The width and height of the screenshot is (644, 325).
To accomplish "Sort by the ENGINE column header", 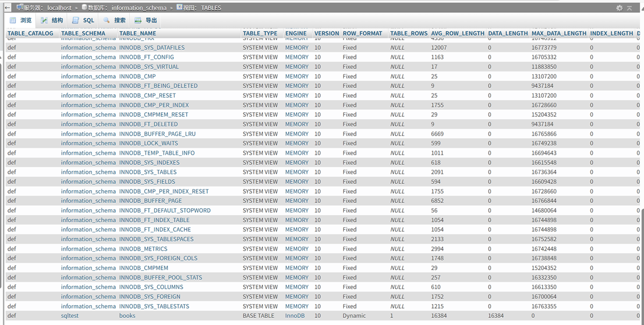I will pyautogui.click(x=296, y=34).
